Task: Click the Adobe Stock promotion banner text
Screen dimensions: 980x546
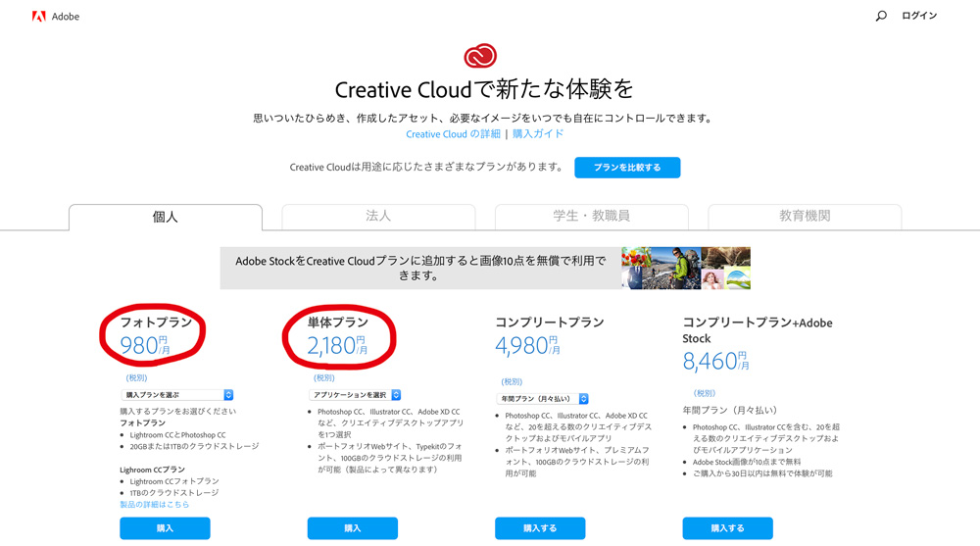Action: [x=420, y=268]
